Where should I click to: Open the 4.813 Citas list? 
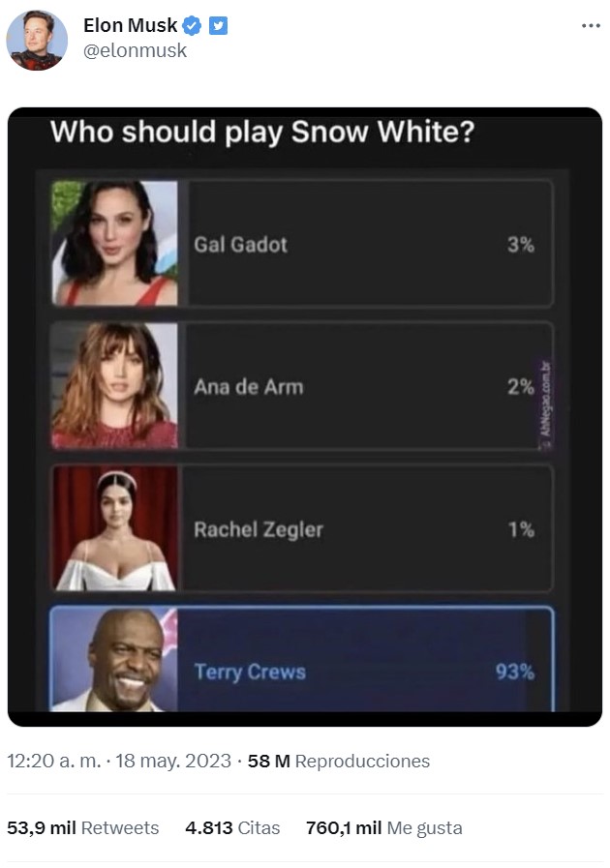pyautogui.click(x=232, y=827)
